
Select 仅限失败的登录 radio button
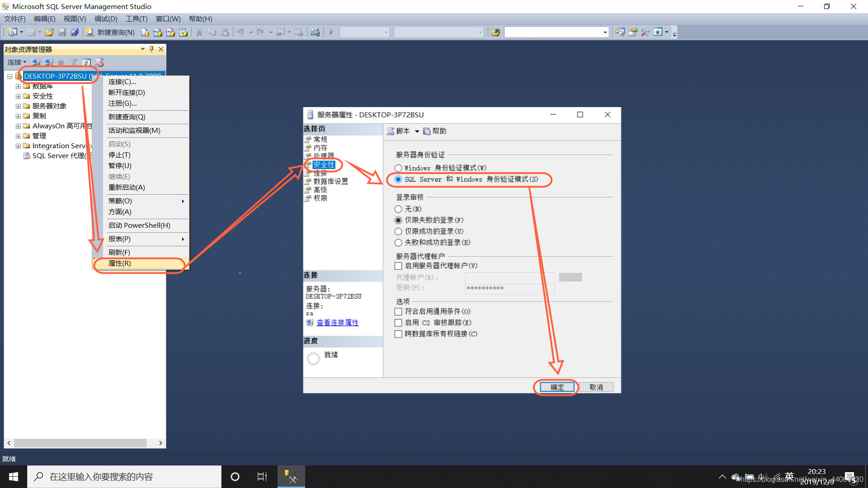(398, 221)
